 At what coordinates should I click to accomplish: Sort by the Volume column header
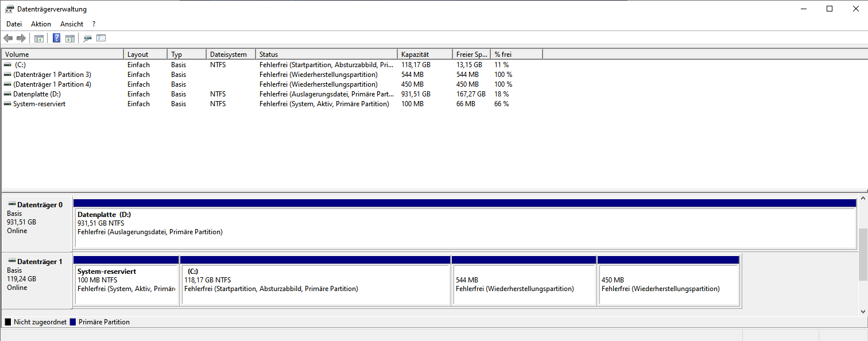point(63,55)
